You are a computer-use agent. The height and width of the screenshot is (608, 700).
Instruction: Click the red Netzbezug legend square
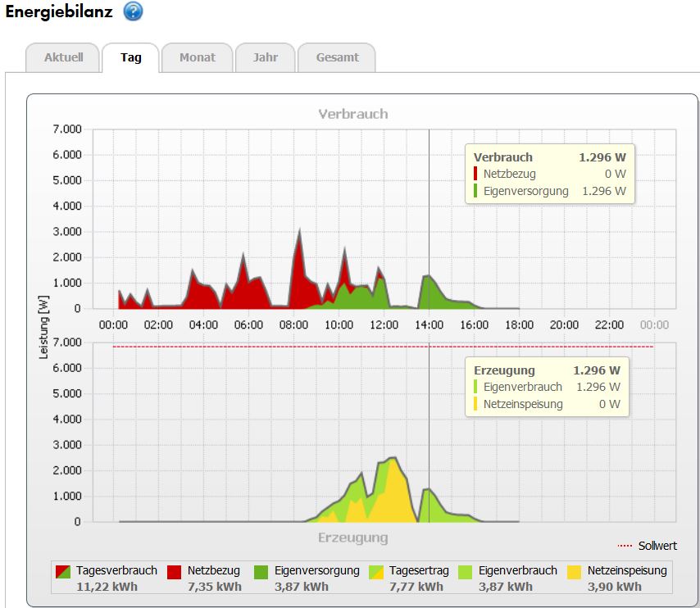pyautogui.click(x=175, y=572)
